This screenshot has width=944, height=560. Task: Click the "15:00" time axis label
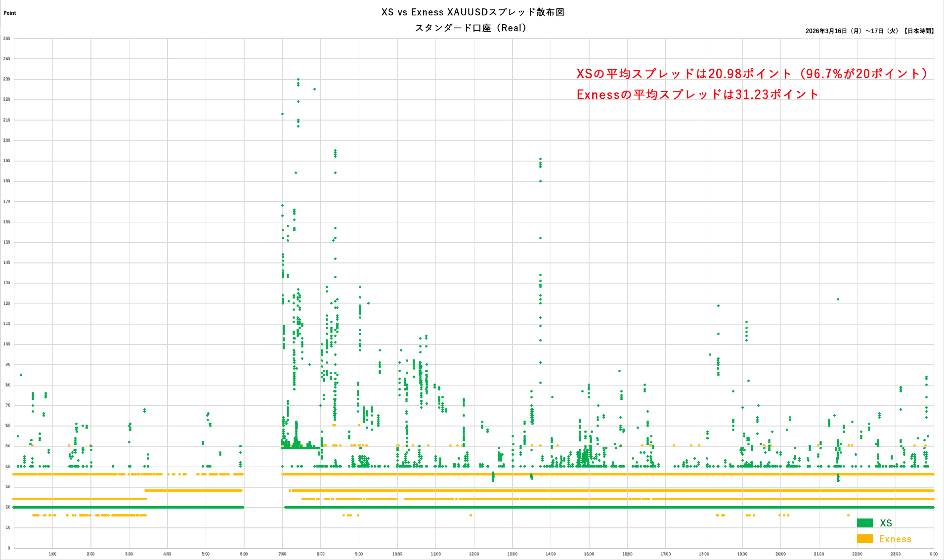tap(589, 554)
